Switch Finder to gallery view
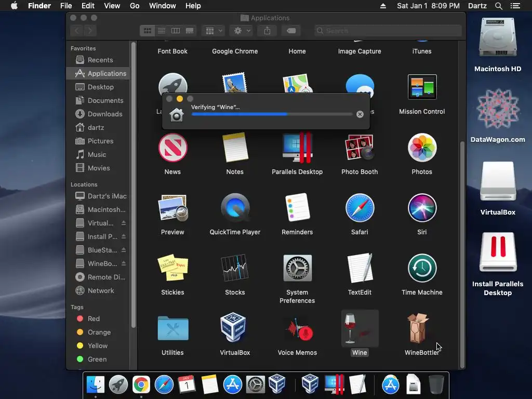Screen dimensions: 532x399 tap(190, 31)
